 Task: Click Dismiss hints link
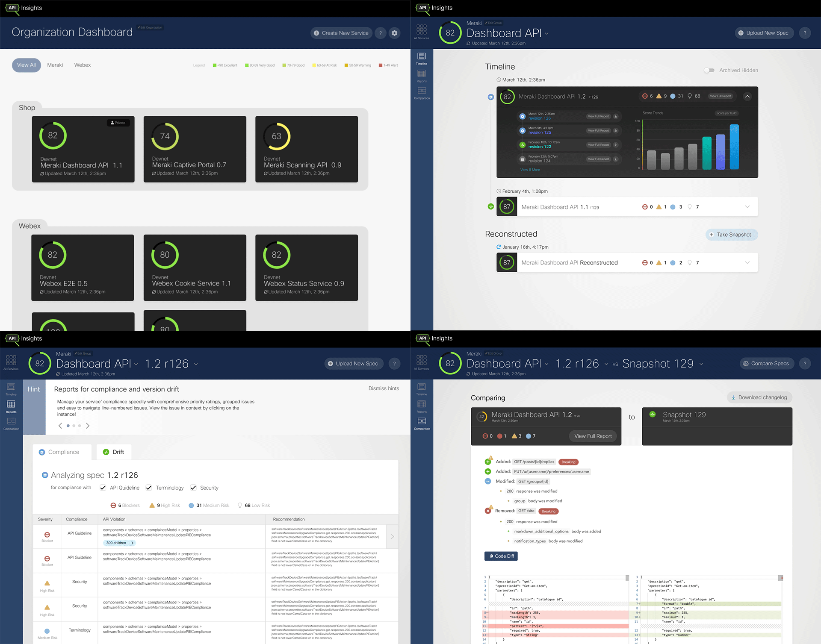tap(384, 388)
